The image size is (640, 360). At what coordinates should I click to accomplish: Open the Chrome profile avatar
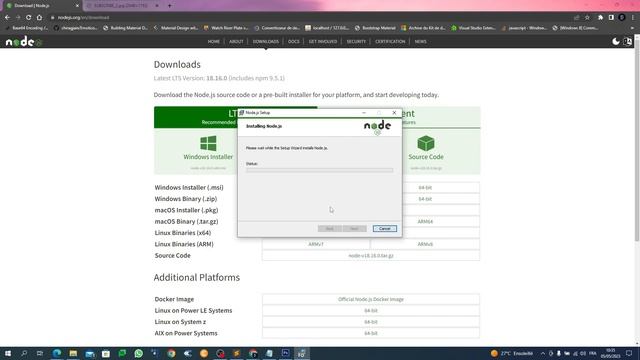click(622, 18)
